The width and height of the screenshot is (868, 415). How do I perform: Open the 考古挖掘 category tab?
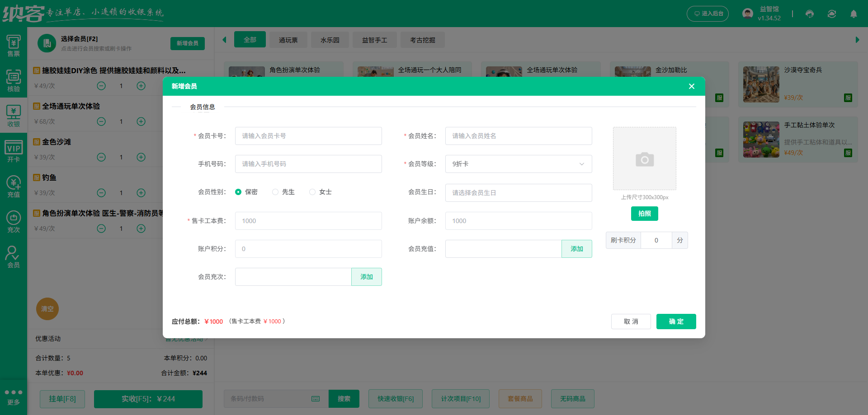[422, 40]
